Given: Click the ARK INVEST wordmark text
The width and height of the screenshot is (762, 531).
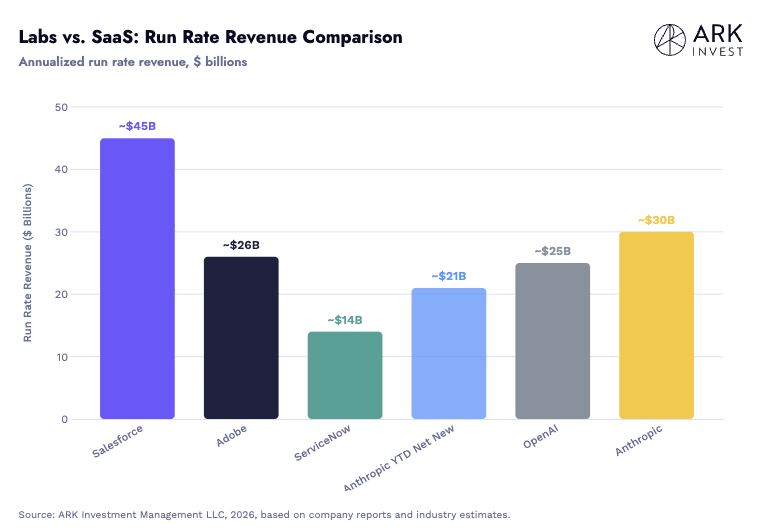Looking at the screenshot, I should 718,40.
